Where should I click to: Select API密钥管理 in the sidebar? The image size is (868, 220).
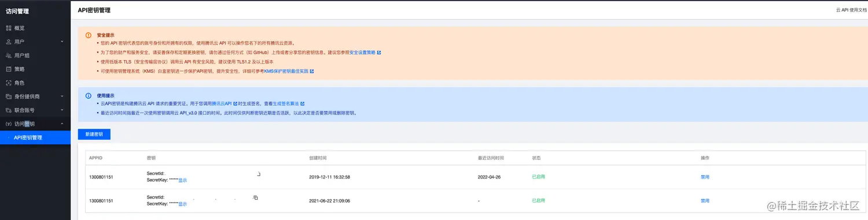coord(35,137)
